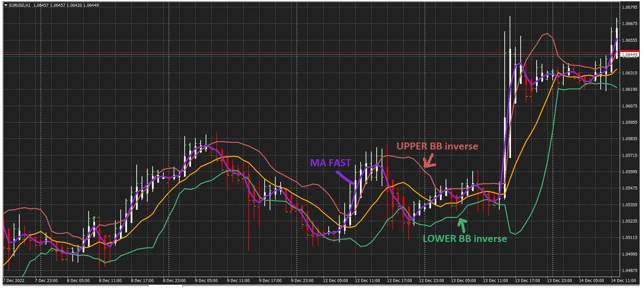Click the 7 Dec 2022 date label
The image size is (644, 291).
pos(14,281)
